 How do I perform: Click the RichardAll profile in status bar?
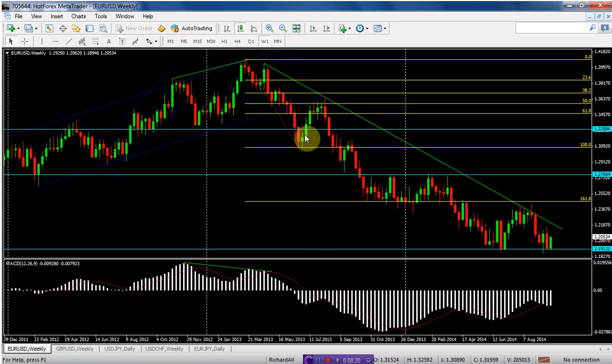tap(281, 360)
